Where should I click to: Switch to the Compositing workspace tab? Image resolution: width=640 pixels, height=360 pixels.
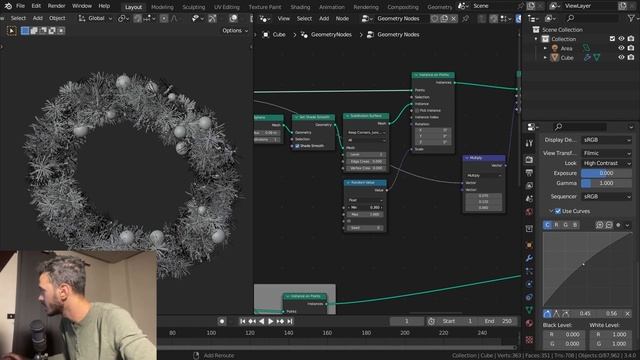[x=403, y=7]
